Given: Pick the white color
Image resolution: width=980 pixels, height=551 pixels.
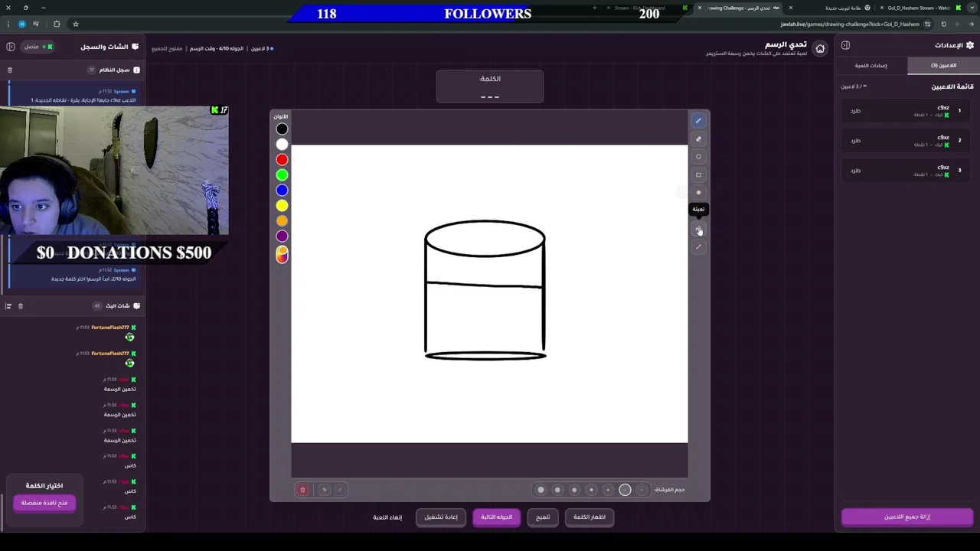Looking at the screenshot, I should 282,145.
